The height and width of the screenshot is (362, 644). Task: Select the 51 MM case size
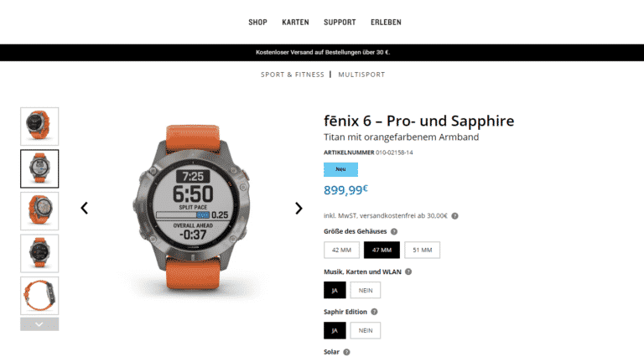coord(423,250)
